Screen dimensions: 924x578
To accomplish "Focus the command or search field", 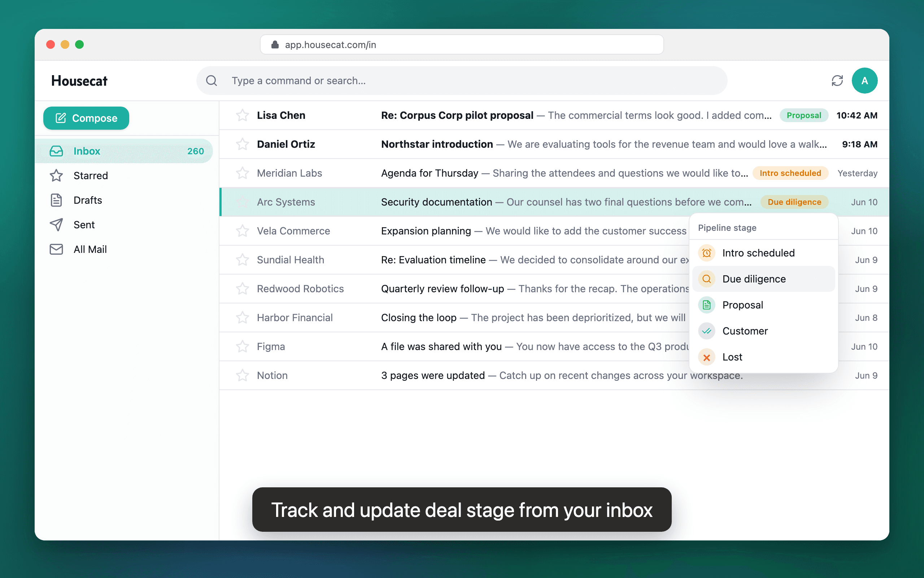I will click(x=462, y=81).
